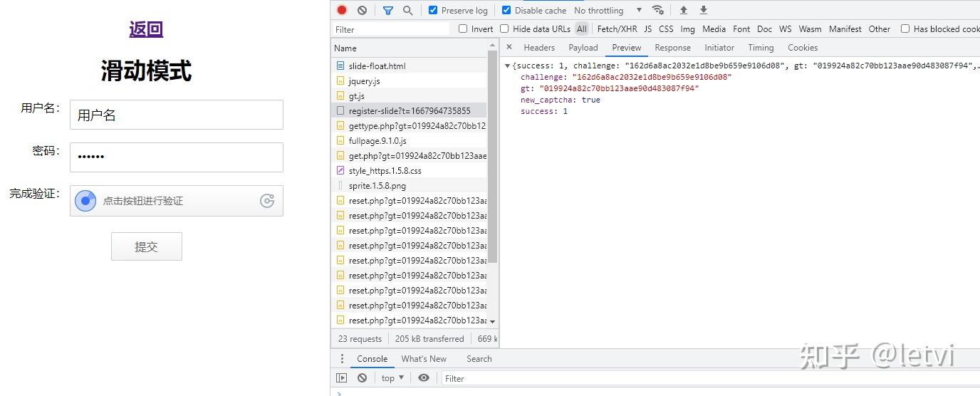
Task: Select the Preview tab
Action: [627, 48]
